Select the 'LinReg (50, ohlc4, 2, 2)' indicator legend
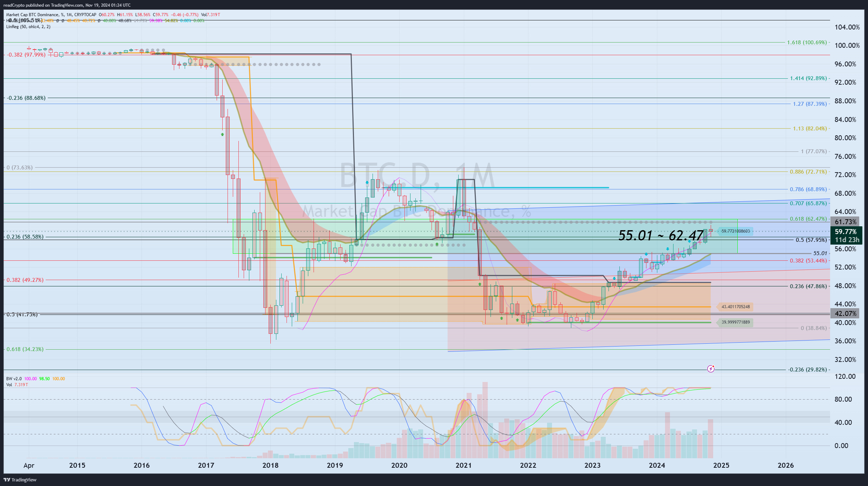Image resolution: width=868 pixels, height=486 pixels. (x=28, y=27)
